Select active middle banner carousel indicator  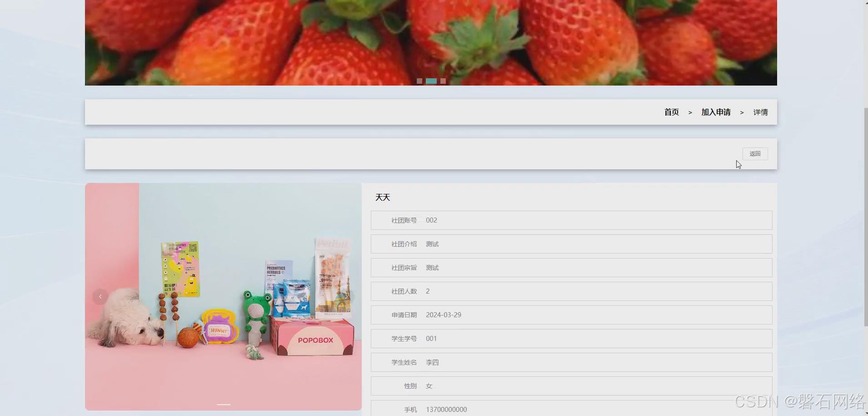[x=431, y=81]
